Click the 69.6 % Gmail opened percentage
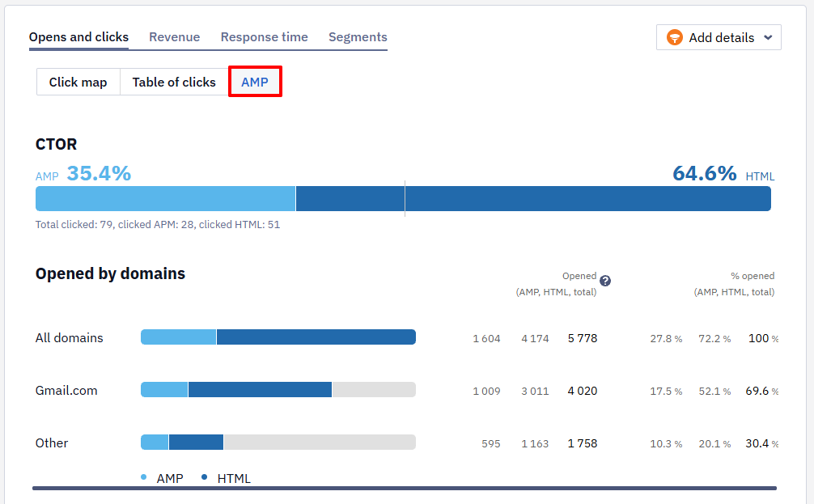The height and width of the screenshot is (504, 814). 762,391
